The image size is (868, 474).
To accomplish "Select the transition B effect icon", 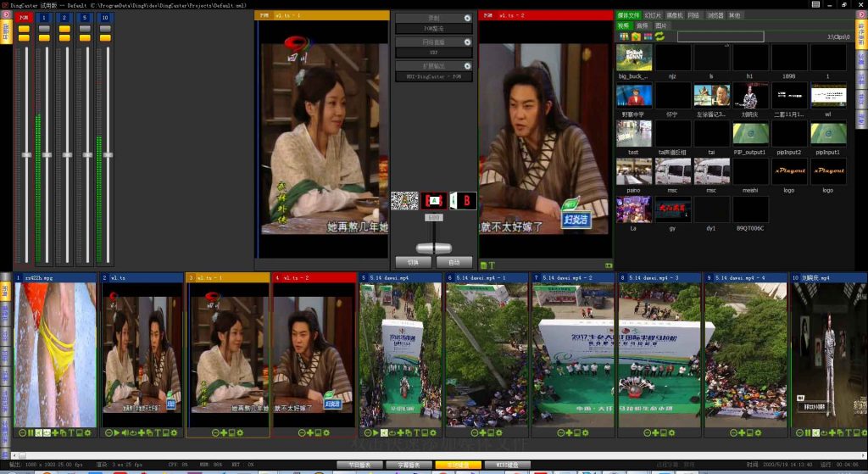I will tap(463, 201).
